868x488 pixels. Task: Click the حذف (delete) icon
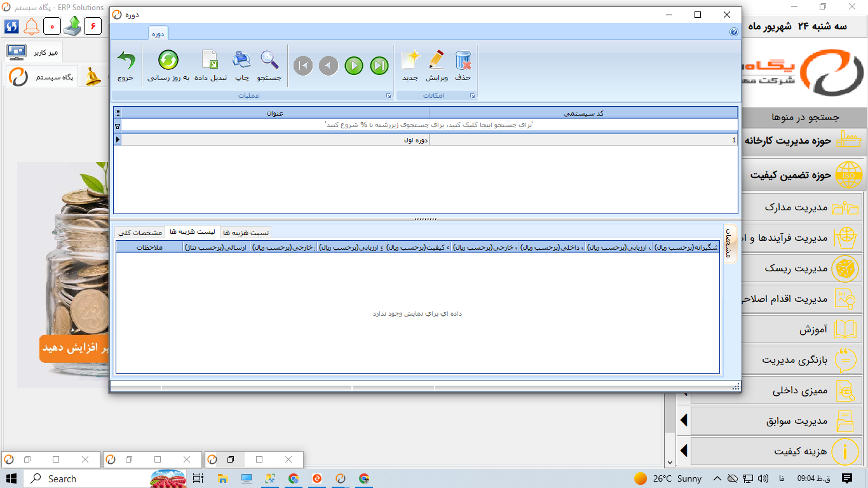(463, 62)
